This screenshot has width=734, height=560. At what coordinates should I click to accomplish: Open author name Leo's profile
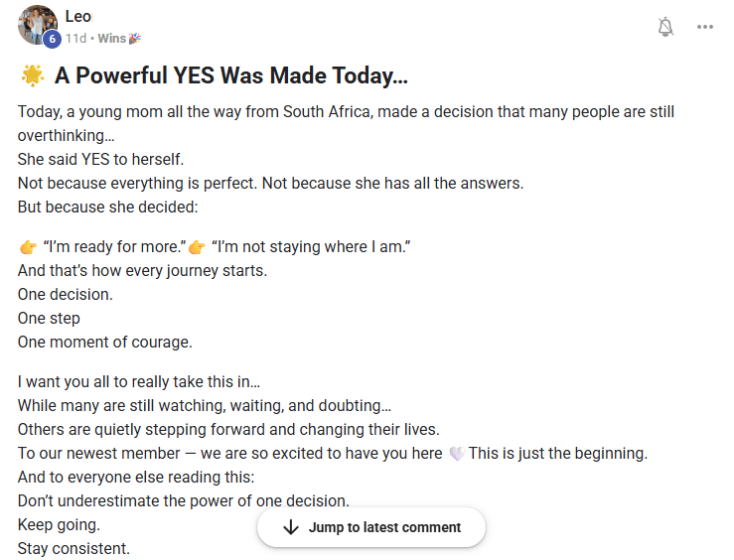[x=78, y=16]
